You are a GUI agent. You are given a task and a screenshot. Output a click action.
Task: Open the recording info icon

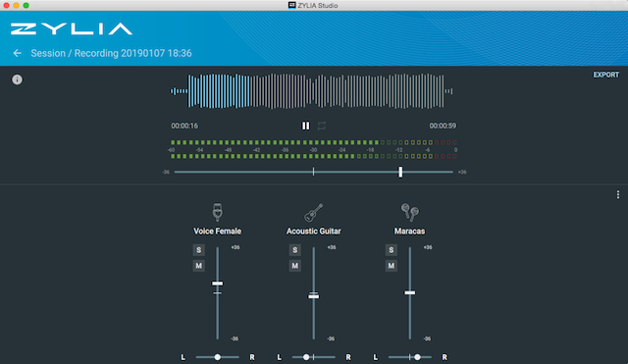17,79
